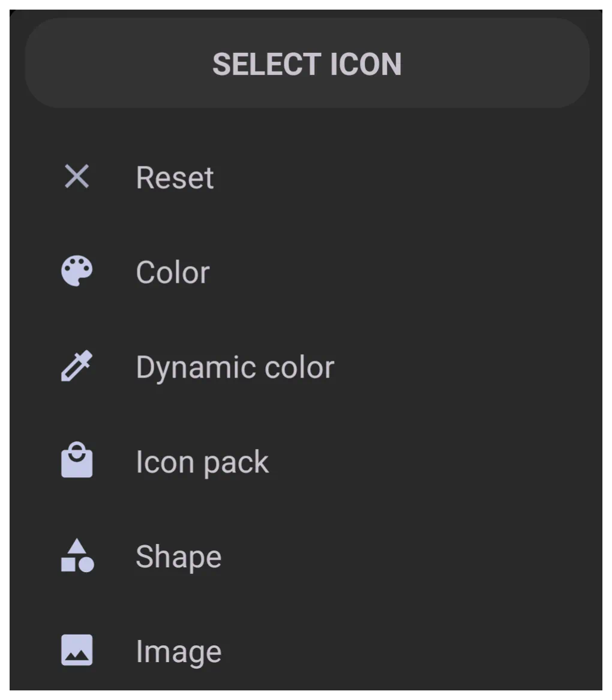Click the eyedropper Dynamic color icon
Image resolution: width=612 pixels, height=700 pixels.
pyautogui.click(x=77, y=366)
